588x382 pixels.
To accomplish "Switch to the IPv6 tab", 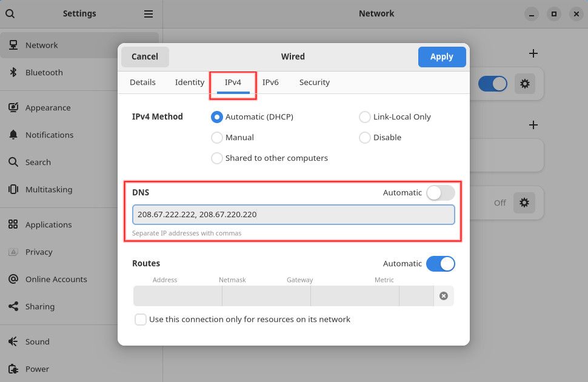I will point(271,82).
